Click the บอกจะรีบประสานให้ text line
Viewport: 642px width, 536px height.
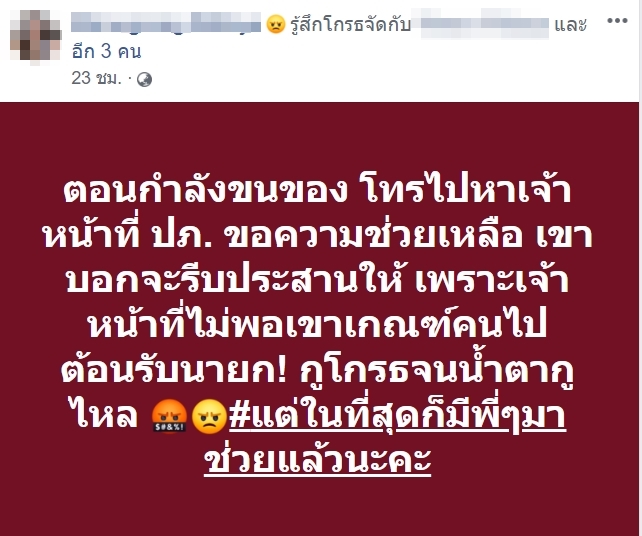pos(232,282)
